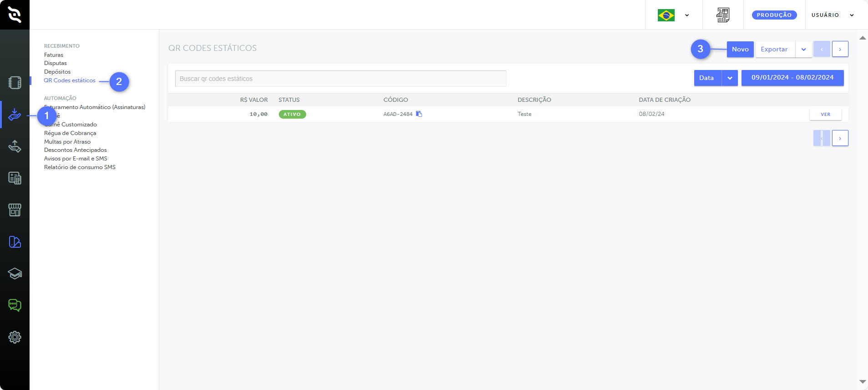The image size is (868, 390).
Task: Click the R$ VALOR column header
Action: (x=254, y=100)
